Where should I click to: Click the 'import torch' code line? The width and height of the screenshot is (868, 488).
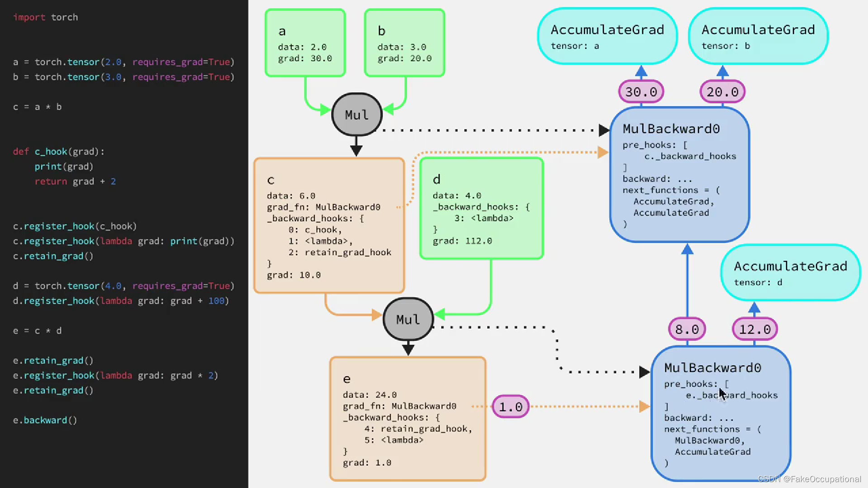point(45,17)
